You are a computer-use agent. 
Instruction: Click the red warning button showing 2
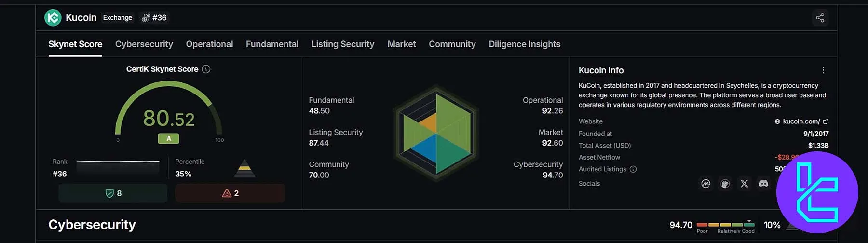[230, 193]
